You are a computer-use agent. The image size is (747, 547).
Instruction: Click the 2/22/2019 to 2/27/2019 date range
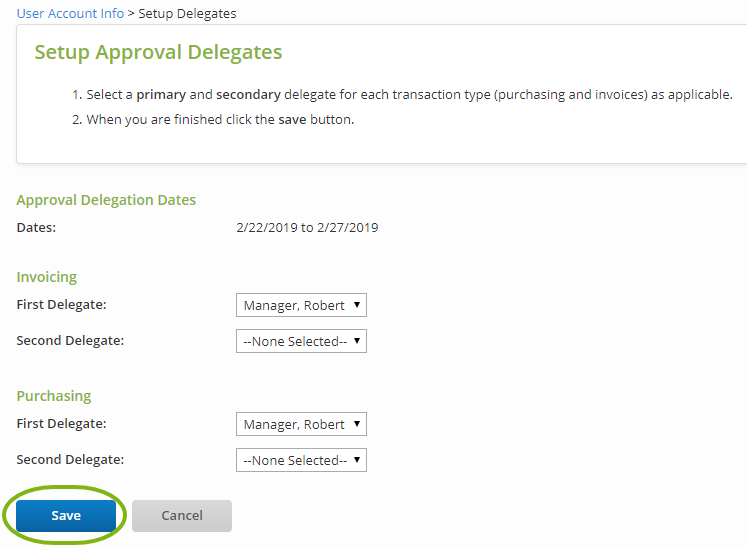point(307,227)
